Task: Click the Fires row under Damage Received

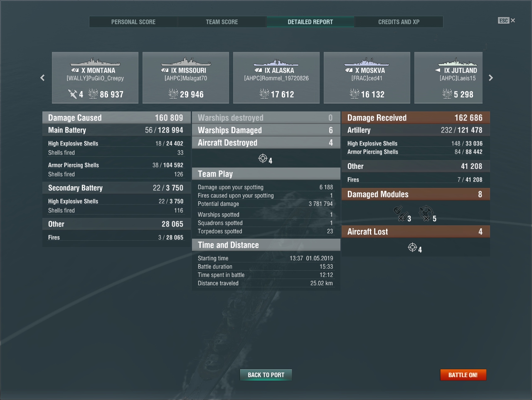Action: point(415,180)
